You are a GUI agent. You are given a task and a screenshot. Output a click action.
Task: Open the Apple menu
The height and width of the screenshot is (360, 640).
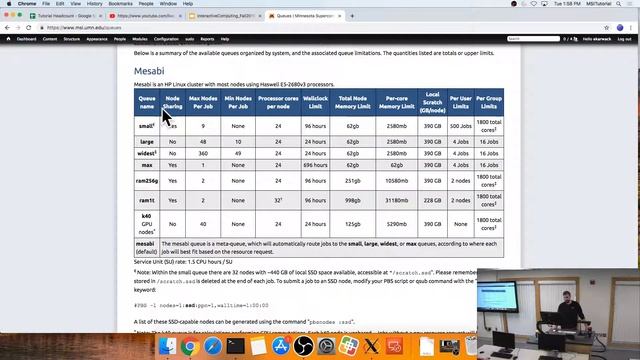[9, 4]
